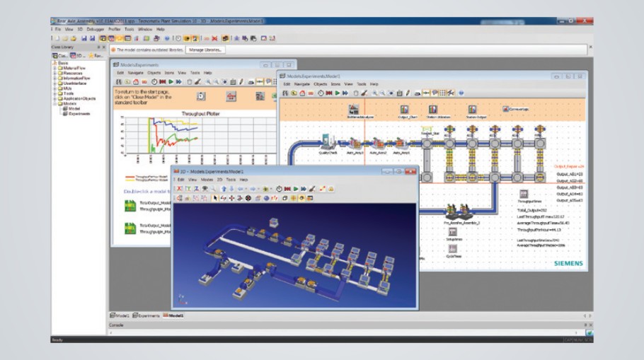Open the Bottleneck Analyzer object icon
The image size is (644, 360).
coord(354,110)
